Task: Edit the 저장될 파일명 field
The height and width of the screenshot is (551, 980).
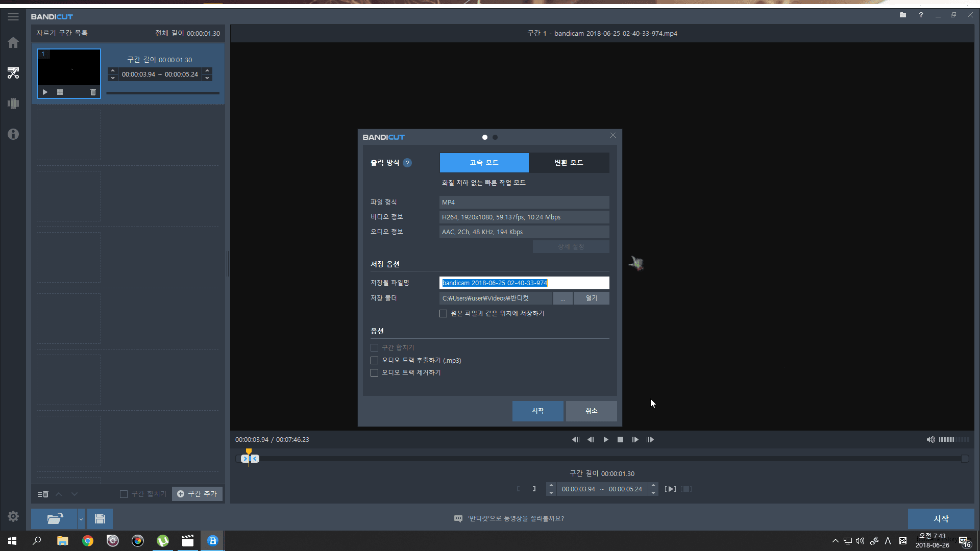Action: pos(524,283)
